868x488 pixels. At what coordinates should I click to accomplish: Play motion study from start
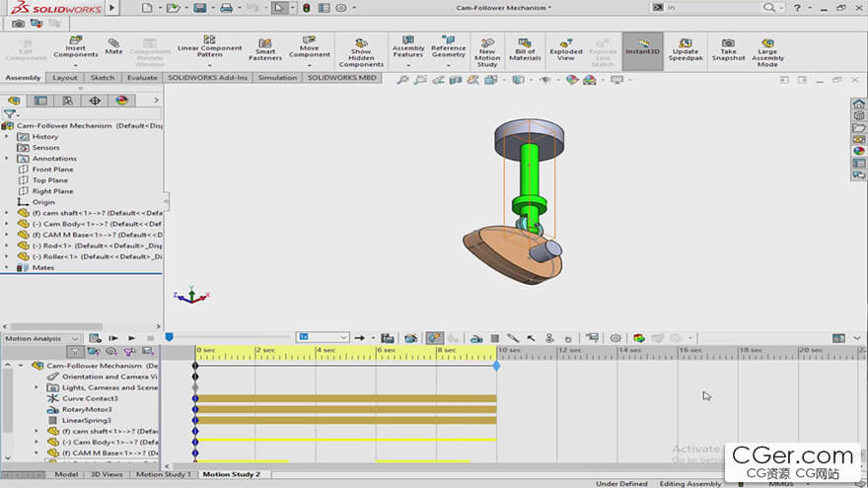click(113, 338)
